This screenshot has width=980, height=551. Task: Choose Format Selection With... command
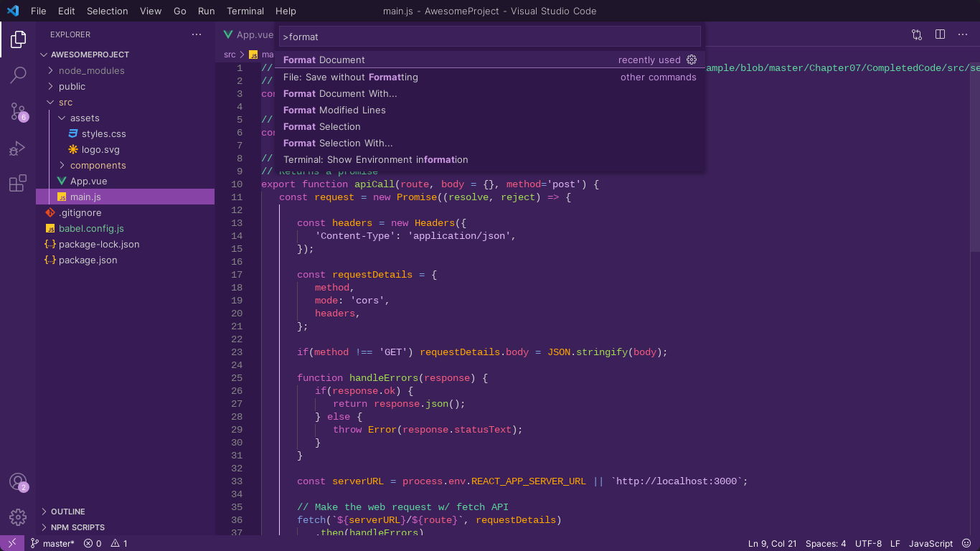489,143
